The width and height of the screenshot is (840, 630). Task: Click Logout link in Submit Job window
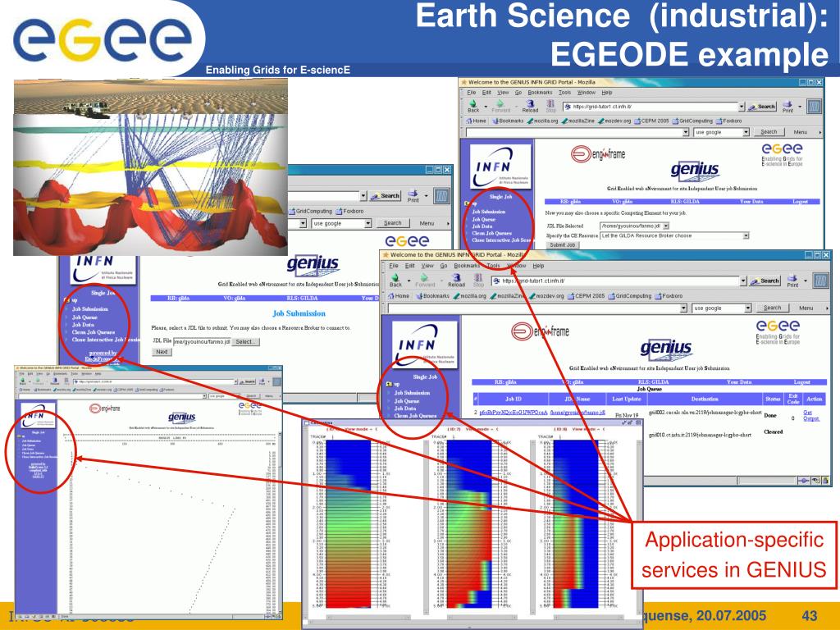[x=800, y=202]
